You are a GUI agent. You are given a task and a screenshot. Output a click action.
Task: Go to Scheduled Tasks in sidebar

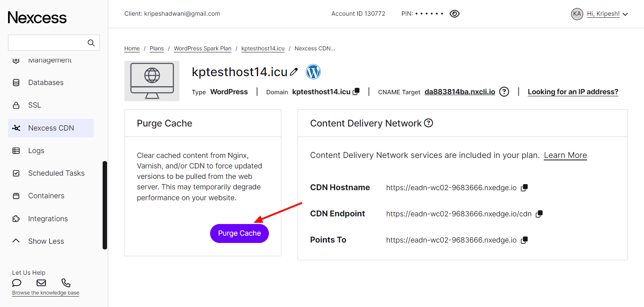(x=56, y=173)
